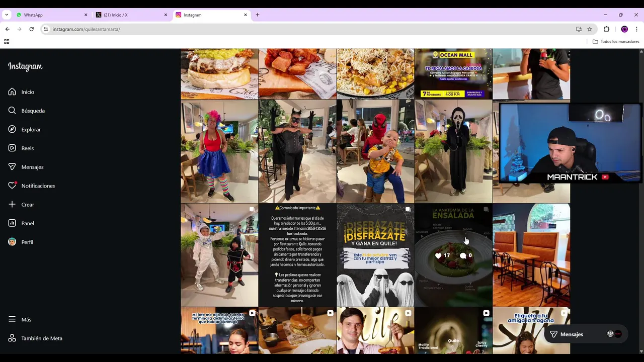Select the Instagram browser tab
The image size is (644, 362).
[x=211, y=15]
